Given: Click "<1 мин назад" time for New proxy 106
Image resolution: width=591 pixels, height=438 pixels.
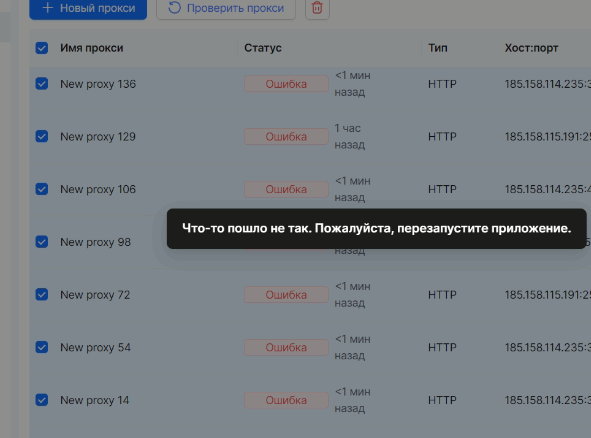Looking at the screenshot, I should pos(352,189).
